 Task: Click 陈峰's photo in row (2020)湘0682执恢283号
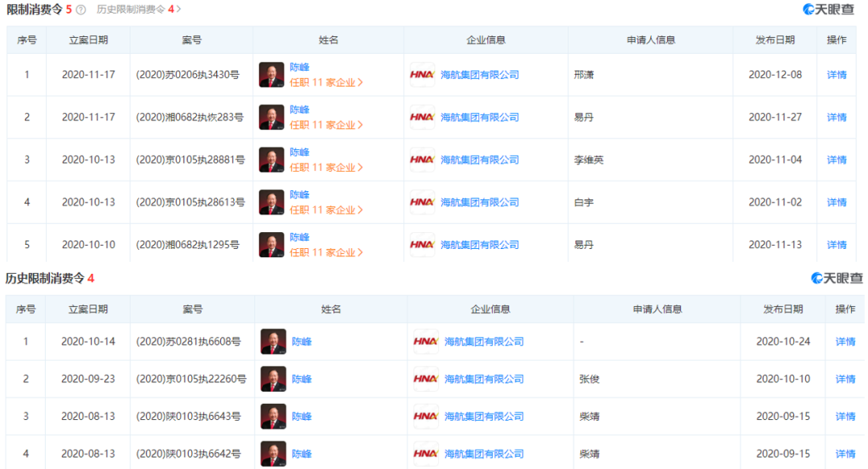click(x=272, y=117)
